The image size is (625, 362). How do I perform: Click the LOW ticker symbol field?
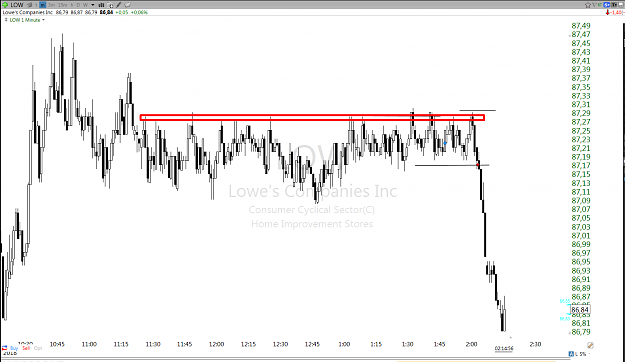pyautogui.click(x=17, y=5)
